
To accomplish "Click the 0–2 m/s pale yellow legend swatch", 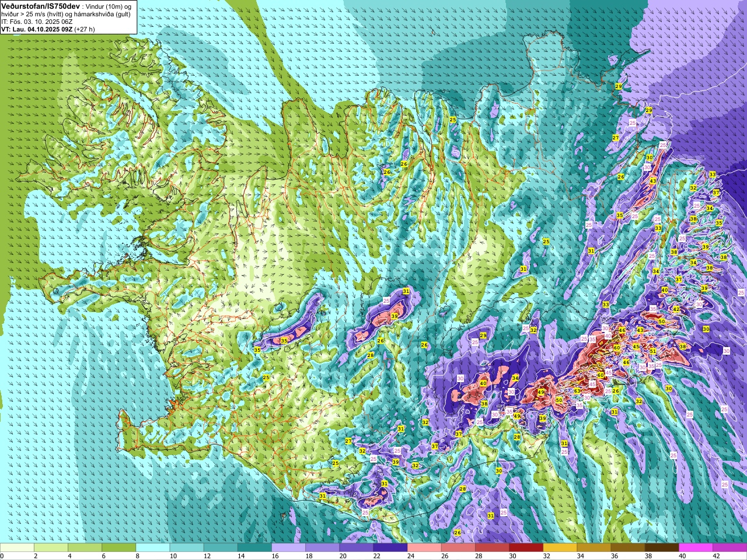I will click(17, 548).
